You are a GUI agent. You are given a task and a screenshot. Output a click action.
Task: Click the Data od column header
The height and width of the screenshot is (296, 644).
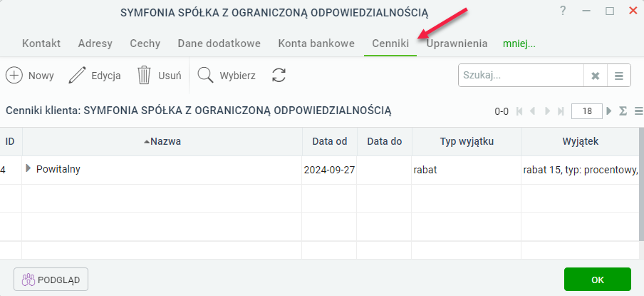pos(330,141)
